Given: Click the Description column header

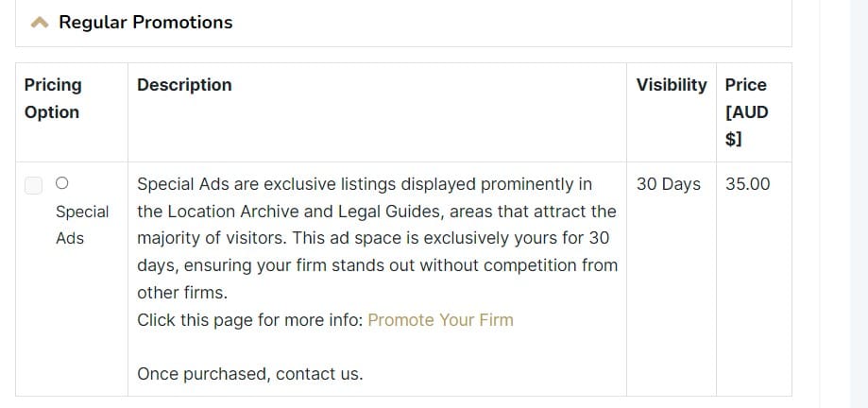Looking at the screenshot, I should coord(184,85).
